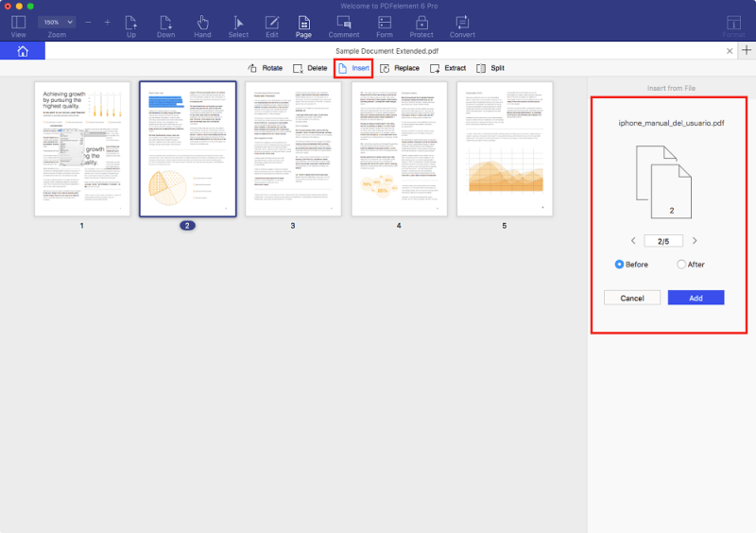Image resolution: width=756 pixels, height=533 pixels.
Task: Activate the Select tool
Action: 238,26
